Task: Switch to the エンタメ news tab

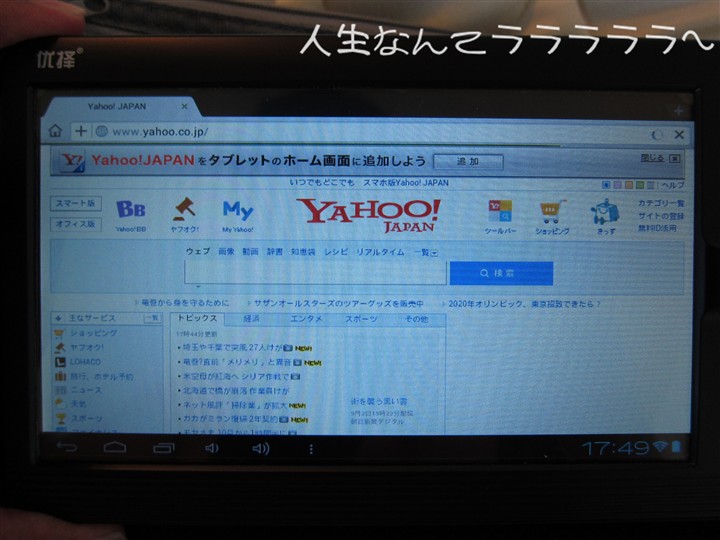Action: click(x=306, y=319)
